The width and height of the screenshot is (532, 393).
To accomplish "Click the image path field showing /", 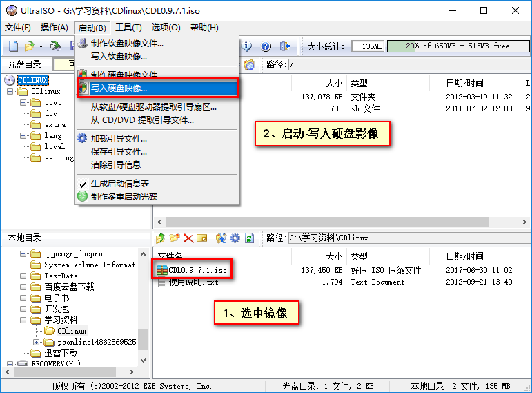I will coord(409,64).
